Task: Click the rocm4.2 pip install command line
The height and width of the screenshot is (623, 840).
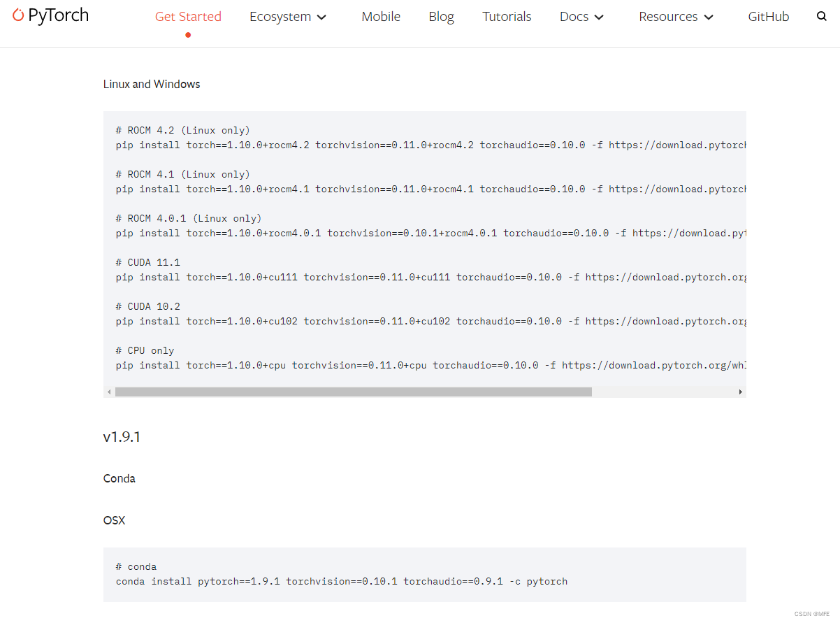Action: click(x=430, y=145)
